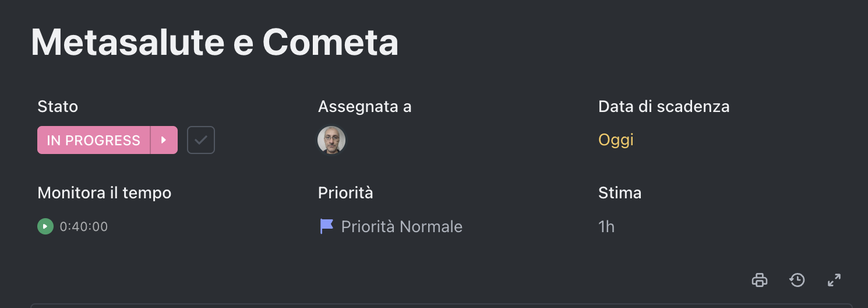Advance to next status via pink arrow

tap(164, 140)
